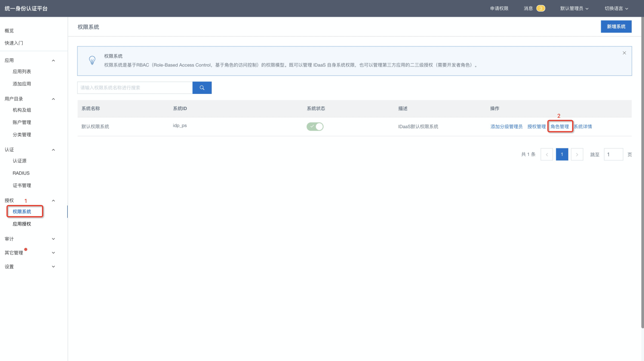Image resolution: width=644 pixels, height=361 pixels.
Task: Click the 统一身份认证平台 title
Action: (x=26, y=8)
